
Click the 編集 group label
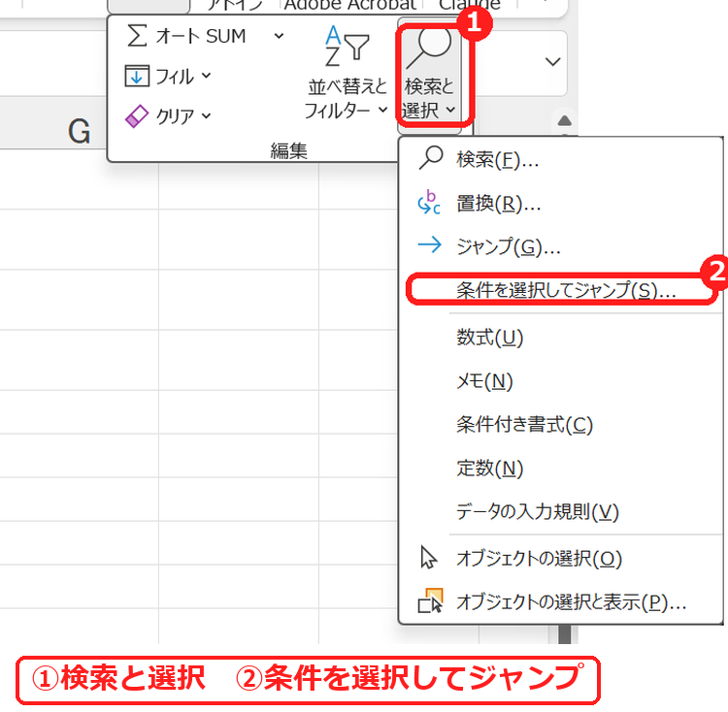point(289,150)
